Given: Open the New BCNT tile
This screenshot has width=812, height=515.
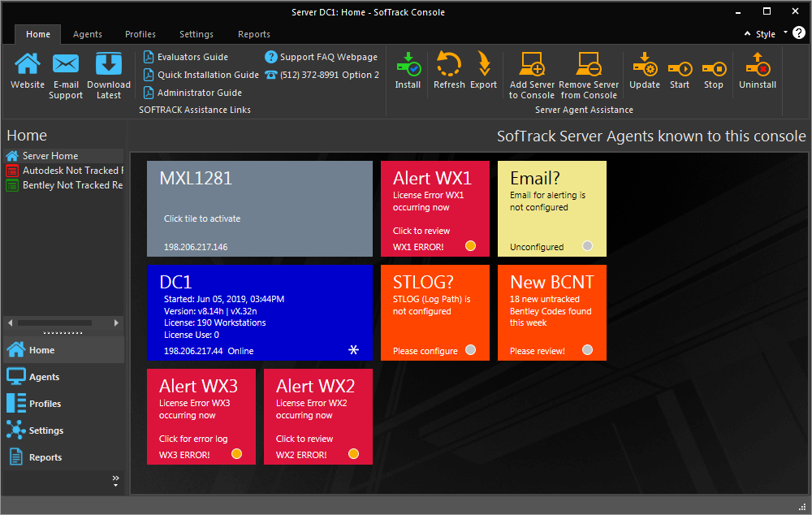Looking at the screenshot, I should 552,313.
